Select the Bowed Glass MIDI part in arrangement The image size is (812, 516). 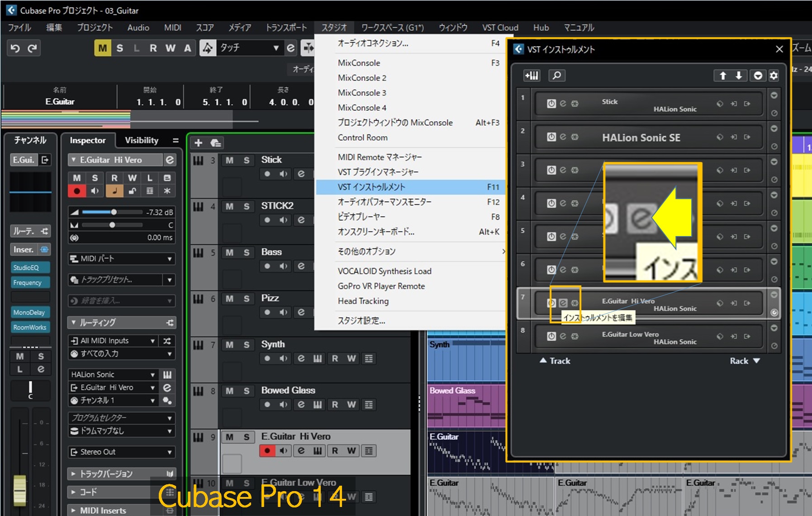(466, 405)
